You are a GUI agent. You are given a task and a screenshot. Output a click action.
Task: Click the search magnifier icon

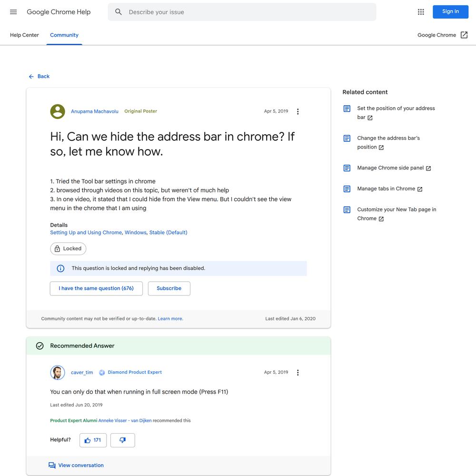(x=119, y=12)
